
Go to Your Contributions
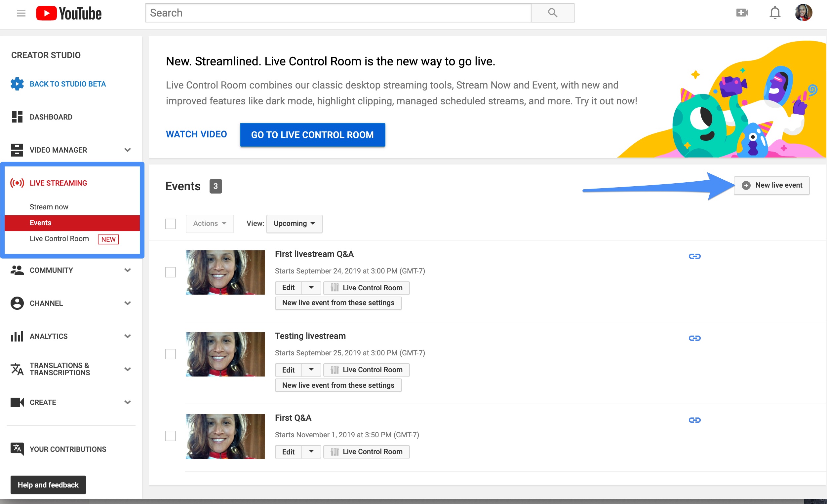[68, 450]
